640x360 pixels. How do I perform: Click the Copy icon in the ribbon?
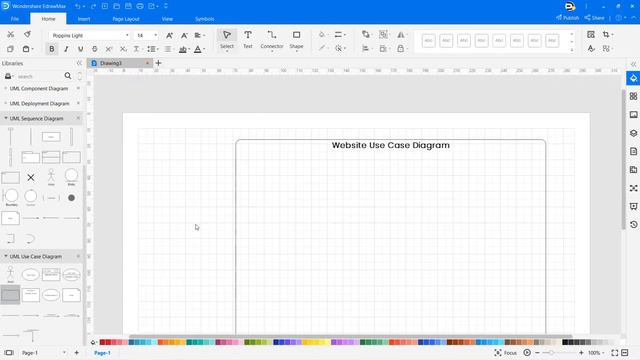point(11,49)
